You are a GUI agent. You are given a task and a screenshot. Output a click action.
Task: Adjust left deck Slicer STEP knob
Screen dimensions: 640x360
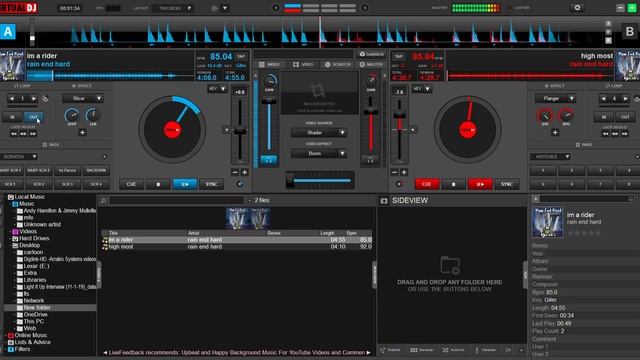[x=72, y=115]
